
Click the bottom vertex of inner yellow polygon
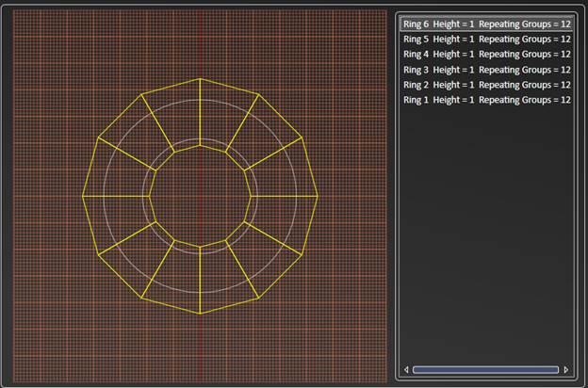[201, 248]
